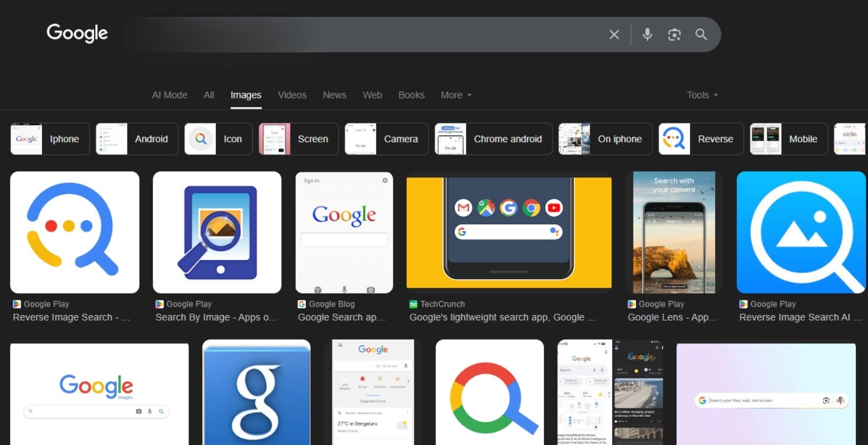
Task: Filter results by the Screen chip
Action: (299, 139)
